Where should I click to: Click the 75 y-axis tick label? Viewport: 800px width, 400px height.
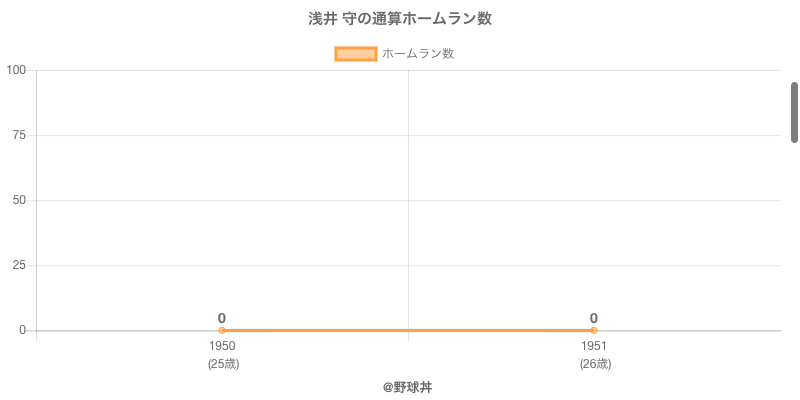point(20,135)
